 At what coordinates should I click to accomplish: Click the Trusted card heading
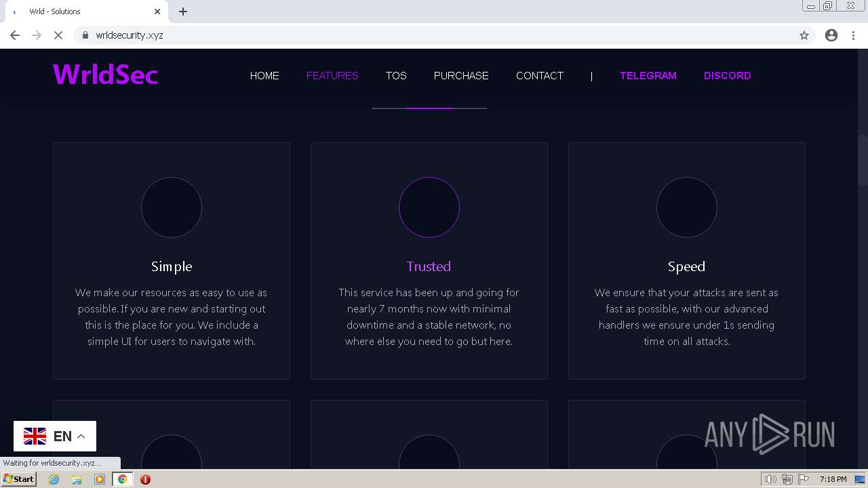click(429, 266)
